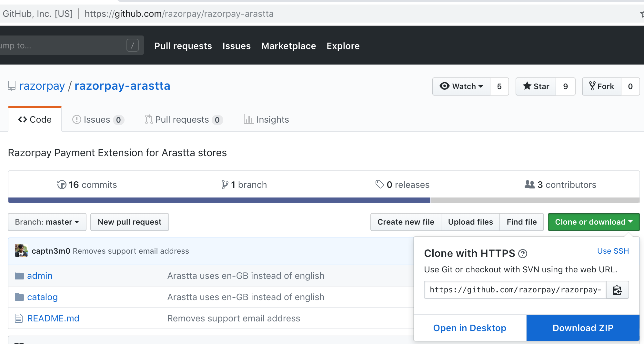Click the people icon beside 3 contributors
This screenshot has width=644, height=344.
529,184
